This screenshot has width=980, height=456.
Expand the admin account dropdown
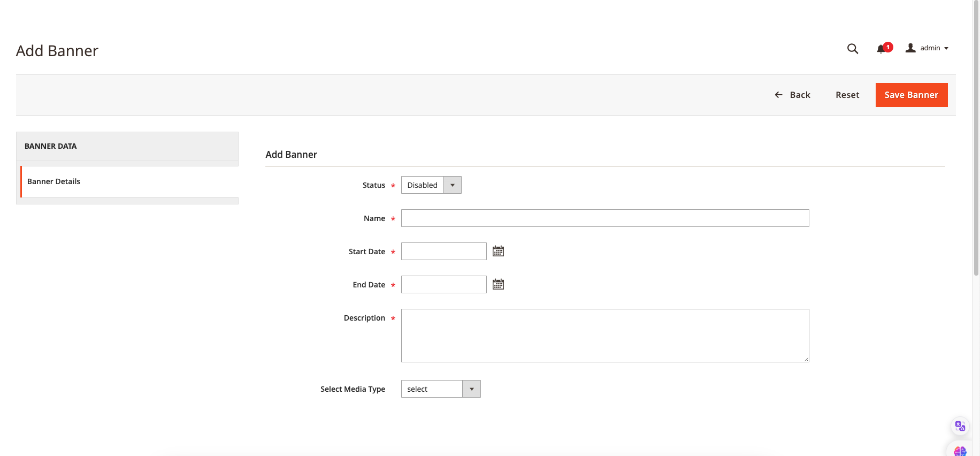934,48
